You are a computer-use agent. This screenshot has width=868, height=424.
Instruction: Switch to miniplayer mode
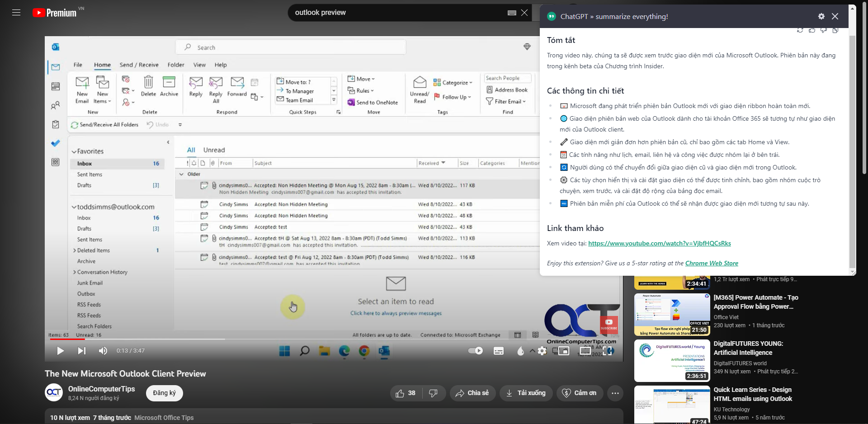(x=564, y=351)
